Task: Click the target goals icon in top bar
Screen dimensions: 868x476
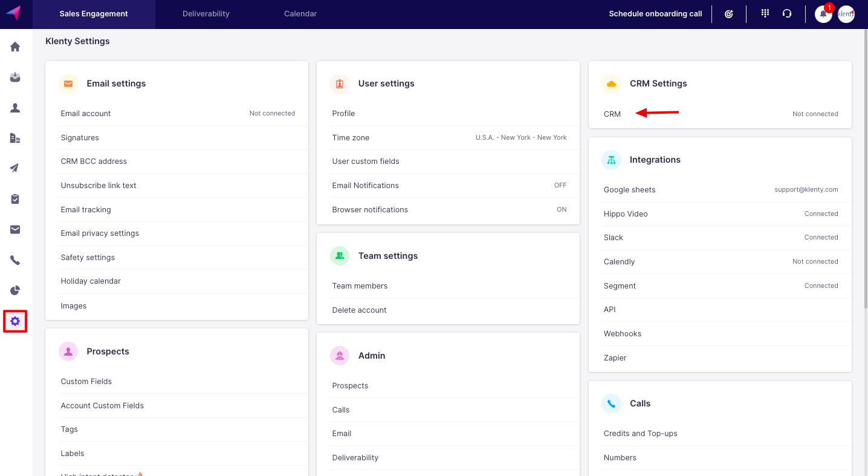Action: coord(729,14)
